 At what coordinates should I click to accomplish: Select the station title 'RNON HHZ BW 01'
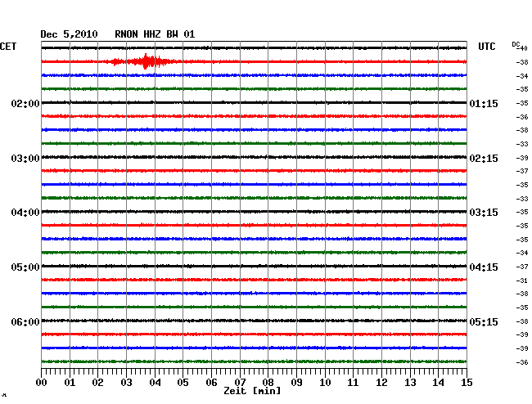coord(155,34)
